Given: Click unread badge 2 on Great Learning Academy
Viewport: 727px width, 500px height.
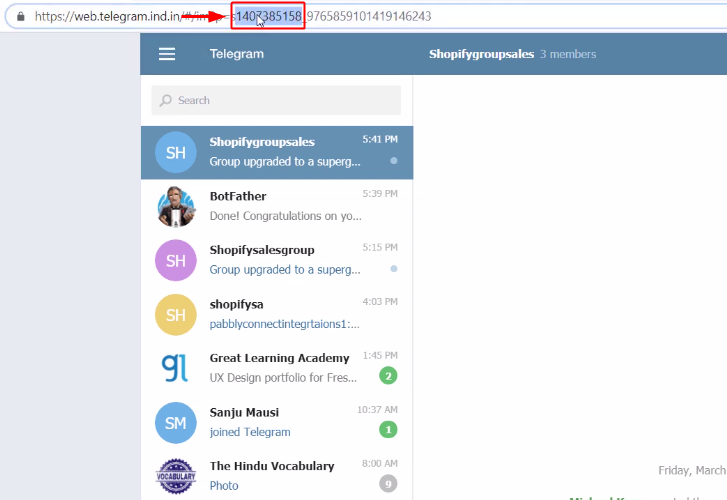Looking at the screenshot, I should point(388,376).
